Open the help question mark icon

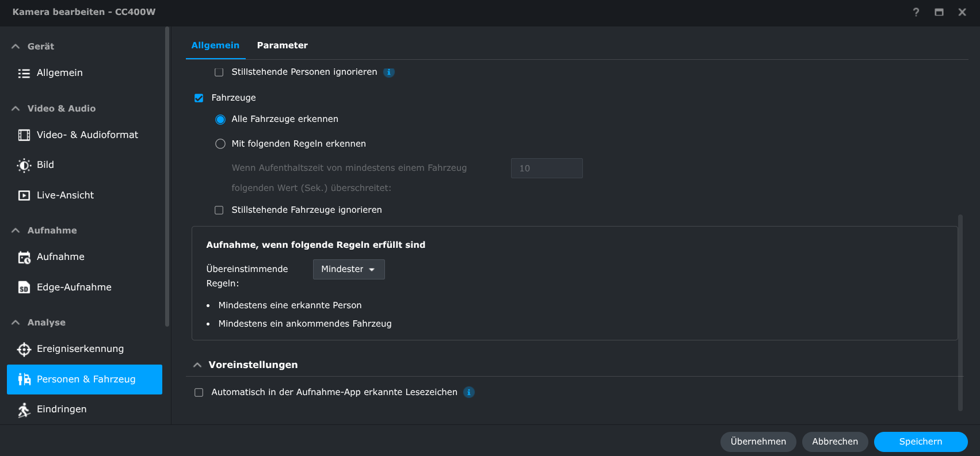[x=916, y=12]
